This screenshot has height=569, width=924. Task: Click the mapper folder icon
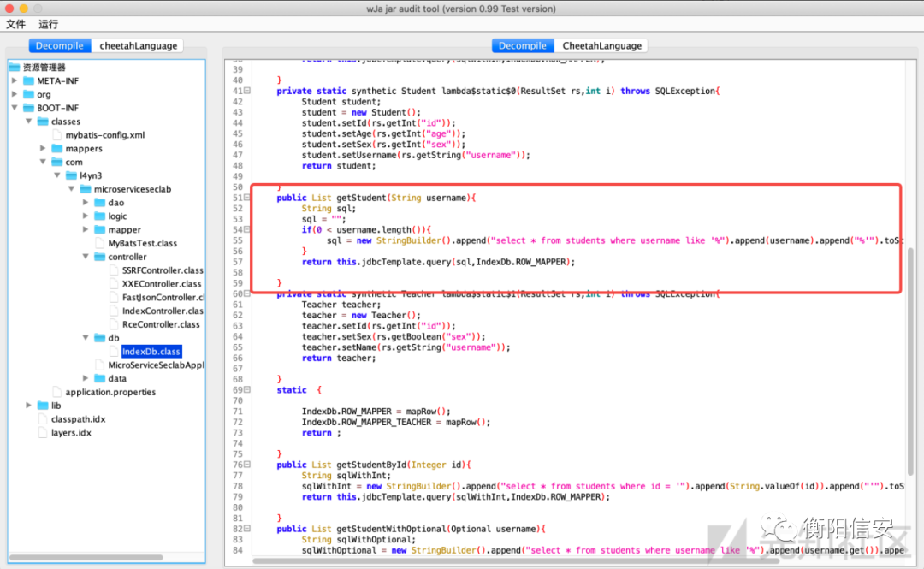click(x=99, y=230)
